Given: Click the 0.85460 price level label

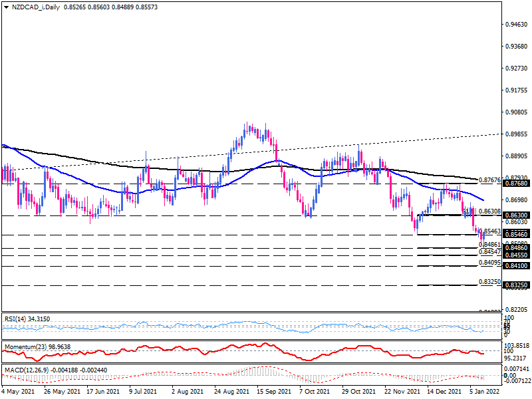Looking at the screenshot, I should click(x=517, y=235).
